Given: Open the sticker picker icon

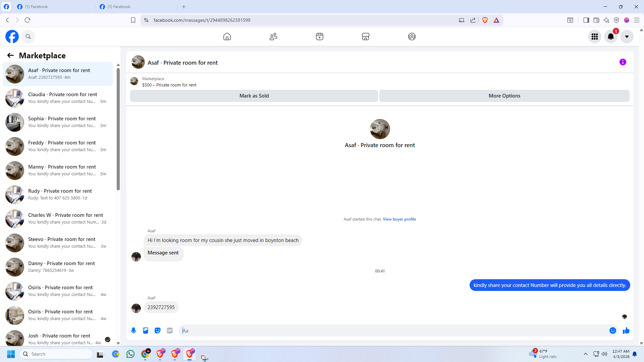Looking at the screenshot, I should [158, 330].
